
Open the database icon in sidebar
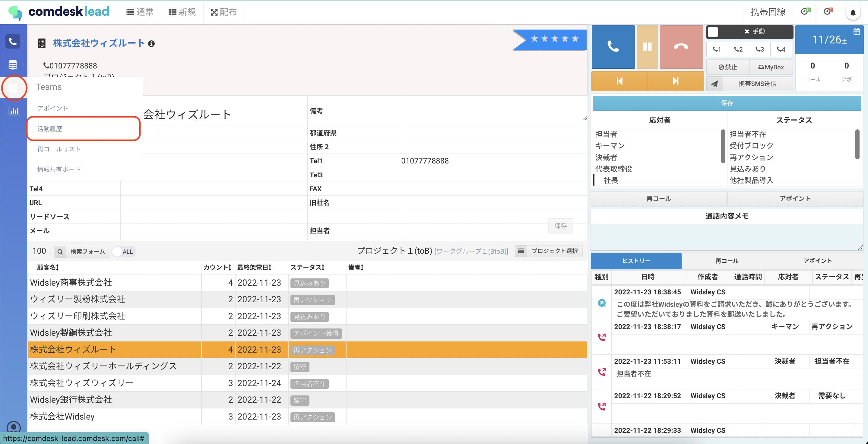(13, 64)
